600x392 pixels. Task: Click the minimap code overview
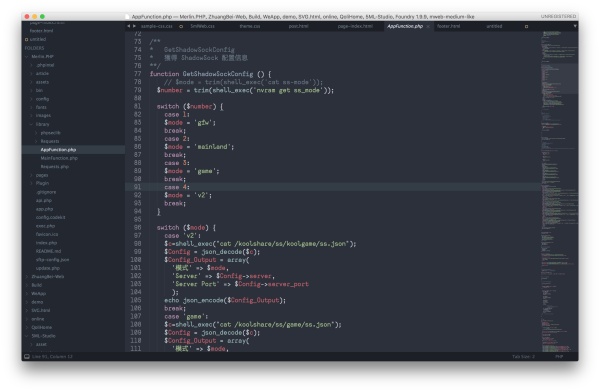pos(559,191)
